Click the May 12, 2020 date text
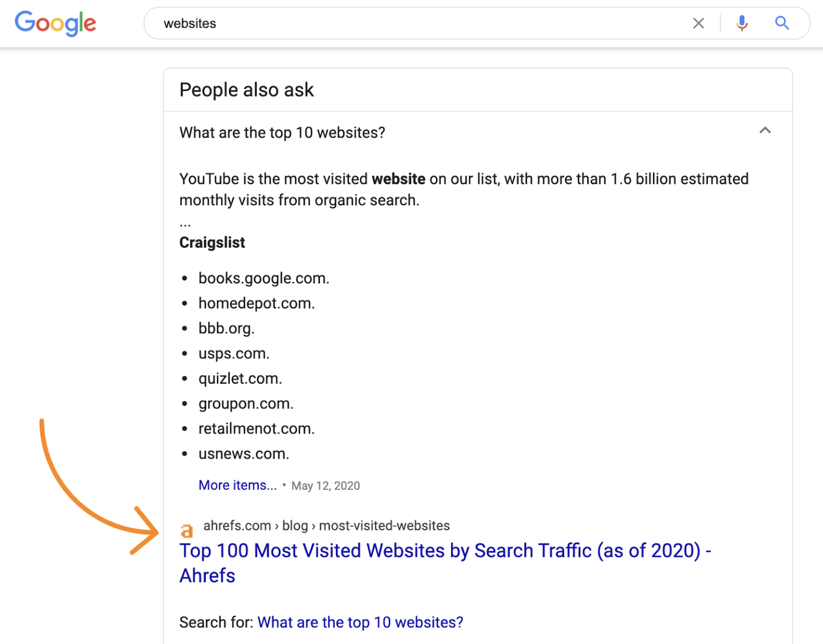The height and width of the screenshot is (644, 823). click(326, 485)
